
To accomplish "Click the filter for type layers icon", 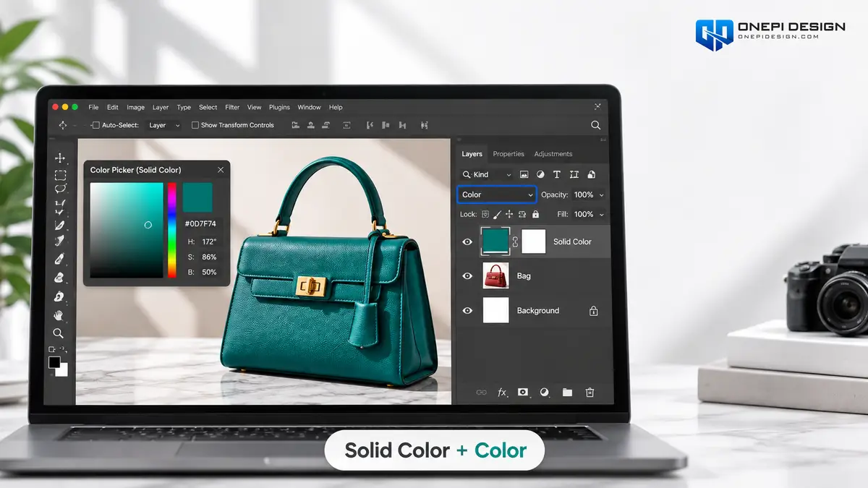I will (x=557, y=174).
